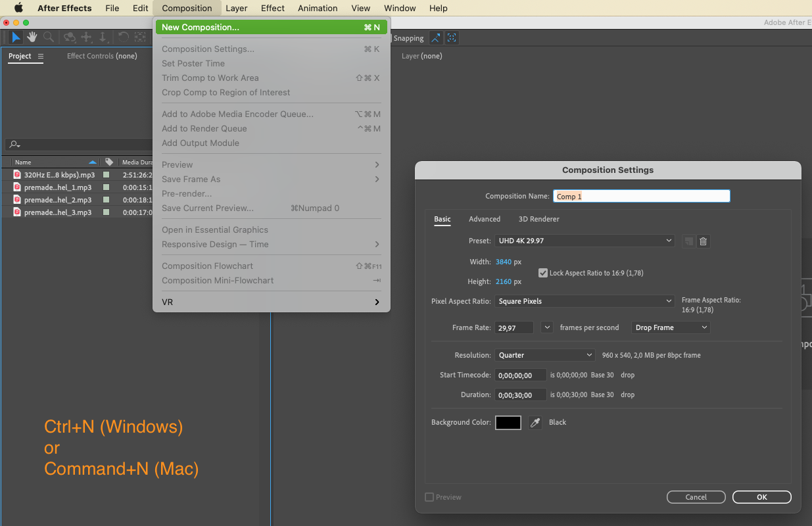The image size is (812, 526).
Task: Open the Effect Controls (none) panel tab
Action: 102,56
